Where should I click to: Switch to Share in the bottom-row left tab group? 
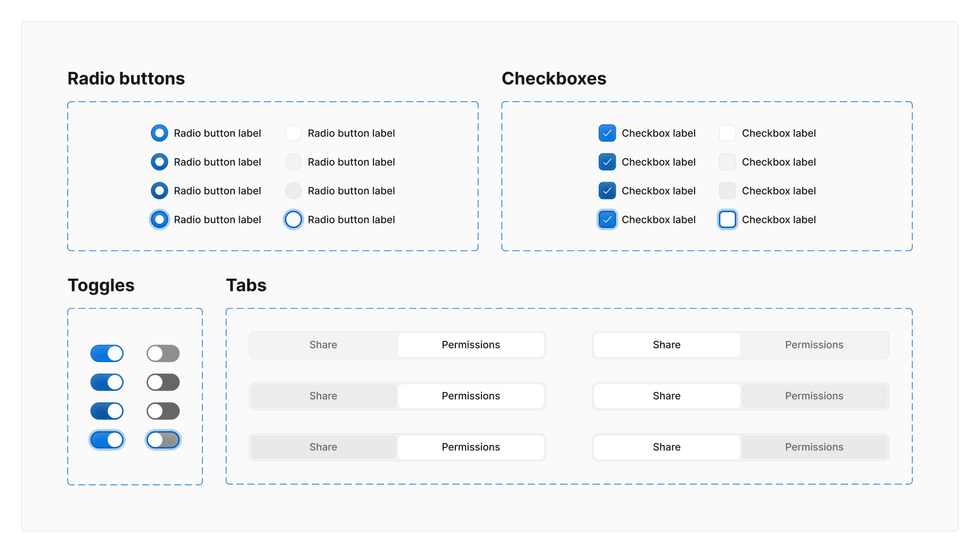(323, 447)
